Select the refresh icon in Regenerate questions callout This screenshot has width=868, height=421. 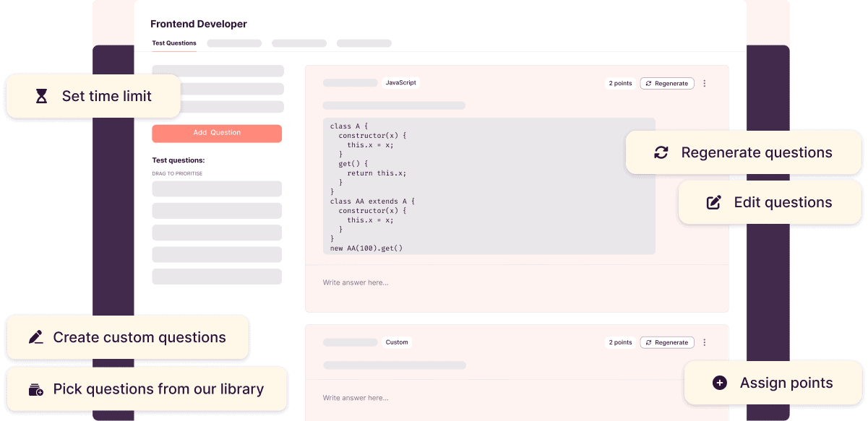tap(661, 152)
